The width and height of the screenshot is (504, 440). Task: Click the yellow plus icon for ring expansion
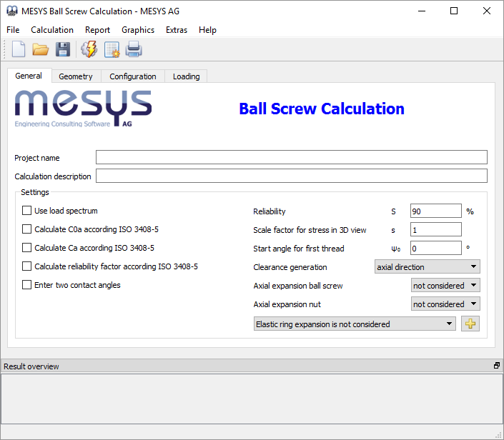(x=470, y=324)
